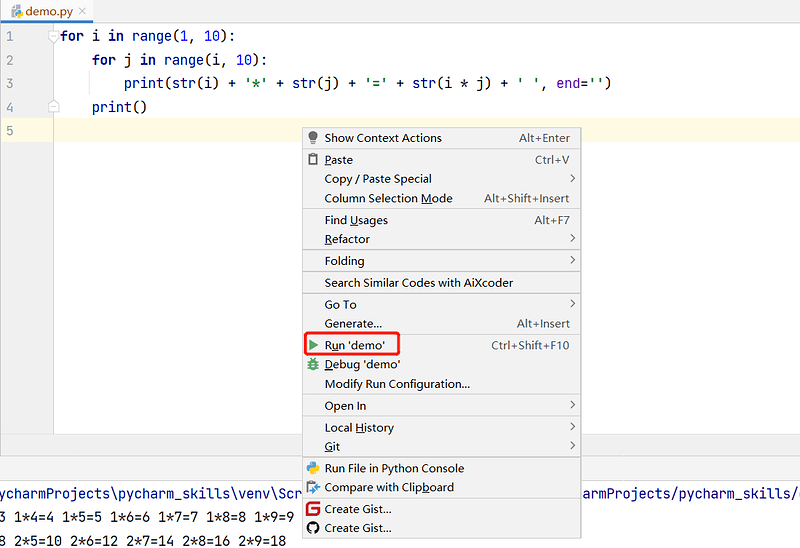Expand the Refactor submenu
800x548 pixels.
pyautogui.click(x=572, y=239)
